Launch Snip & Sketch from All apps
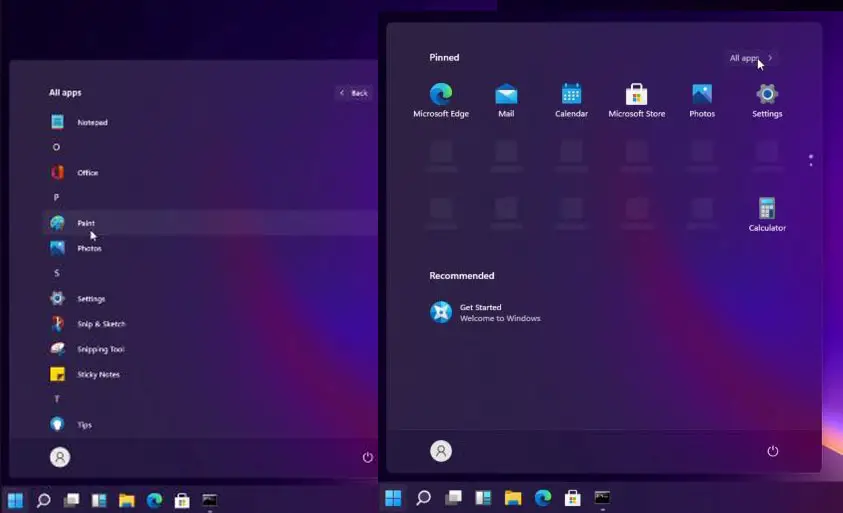The height and width of the screenshot is (513, 843). pos(210,324)
